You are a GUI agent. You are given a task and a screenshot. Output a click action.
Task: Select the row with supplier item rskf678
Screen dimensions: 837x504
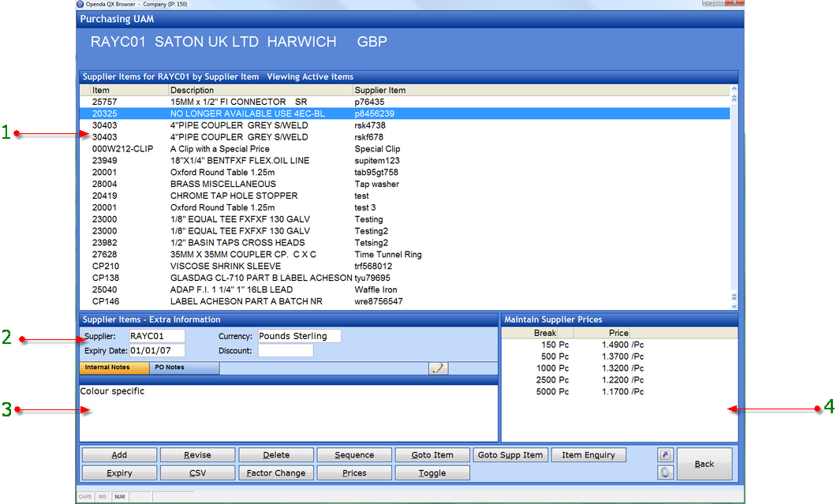pos(405,137)
